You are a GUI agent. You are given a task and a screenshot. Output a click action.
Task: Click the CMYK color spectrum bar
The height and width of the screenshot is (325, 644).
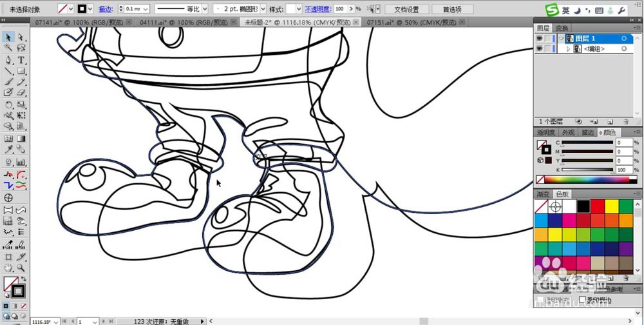587,180
